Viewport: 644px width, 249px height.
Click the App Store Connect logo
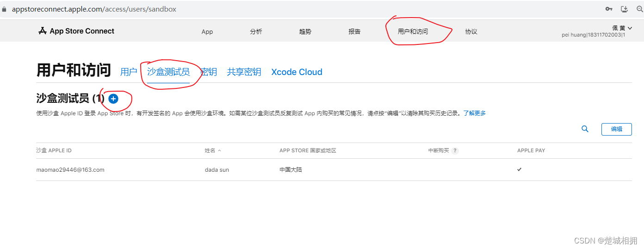[x=76, y=31]
